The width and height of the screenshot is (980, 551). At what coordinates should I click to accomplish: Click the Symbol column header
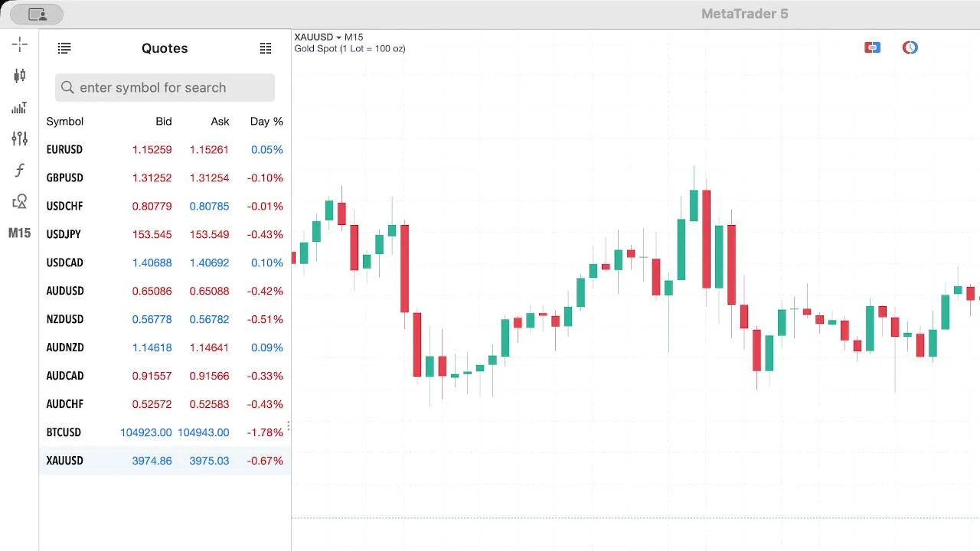click(x=65, y=122)
